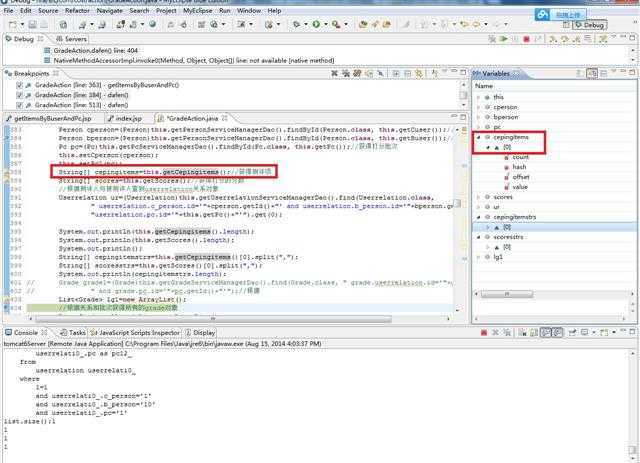Click the Step Return icon in Debug view
The height and width of the screenshot is (463, 640).
[576, 39]
